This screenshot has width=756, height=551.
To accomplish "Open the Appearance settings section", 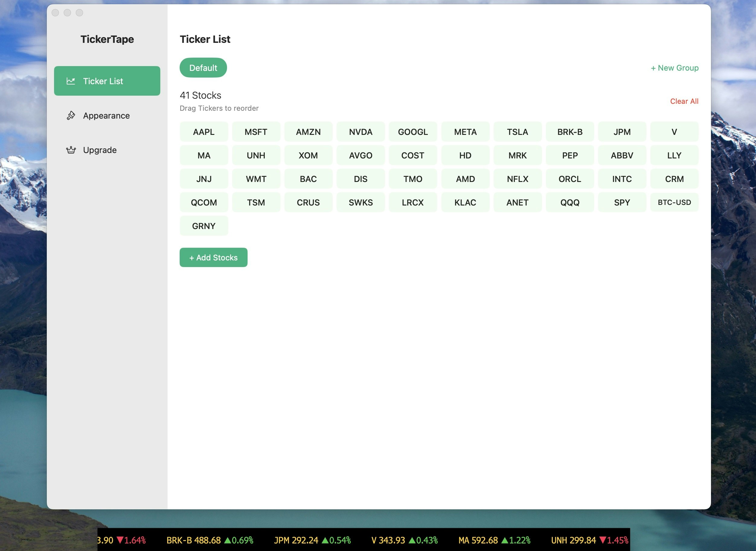I will [x=107, y=115].
